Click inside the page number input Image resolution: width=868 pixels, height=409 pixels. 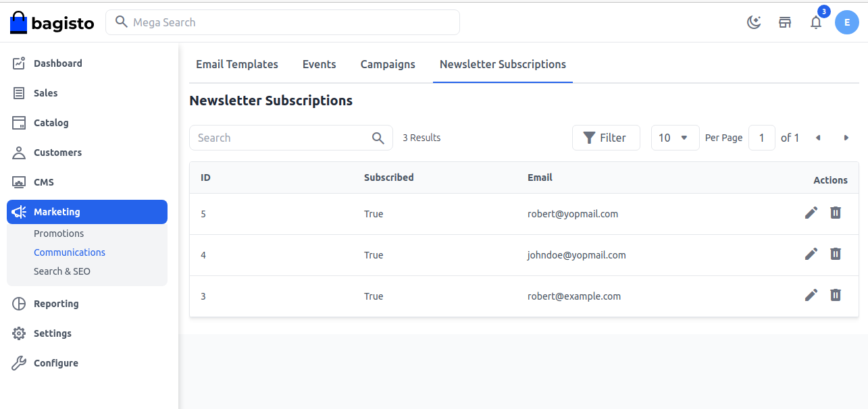[x=762, y=138]
